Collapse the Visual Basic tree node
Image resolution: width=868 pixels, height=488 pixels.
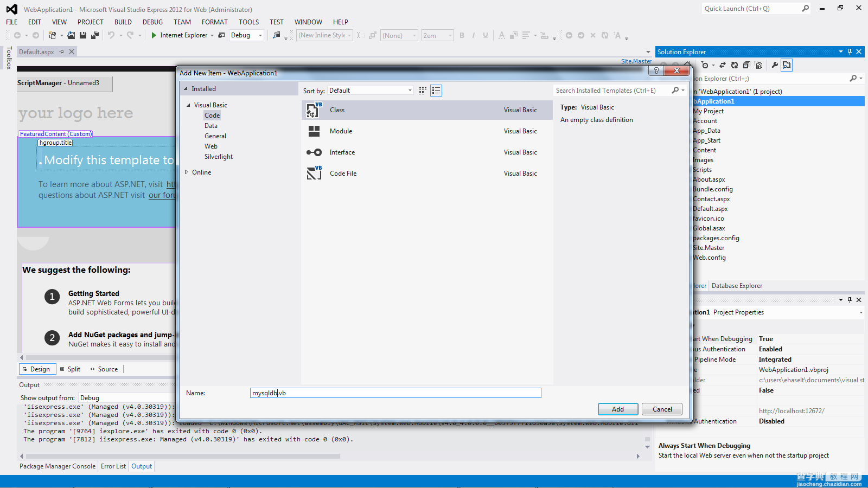188,105
